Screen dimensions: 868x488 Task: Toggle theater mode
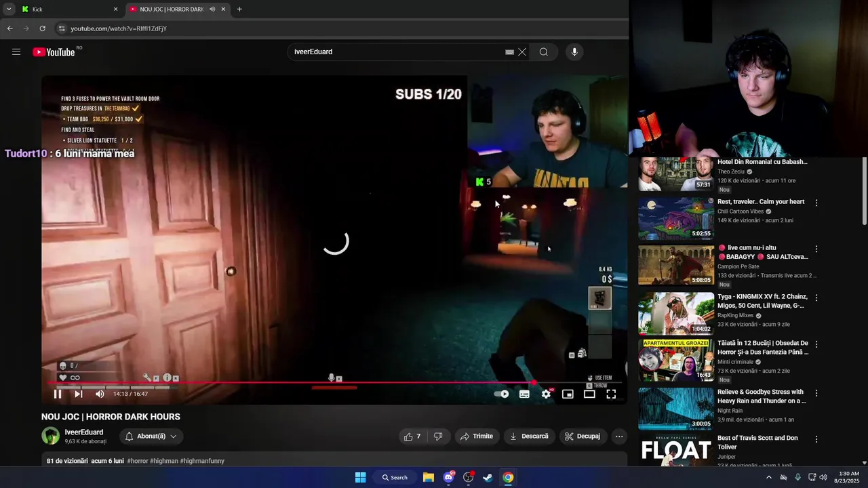point(589,394)
